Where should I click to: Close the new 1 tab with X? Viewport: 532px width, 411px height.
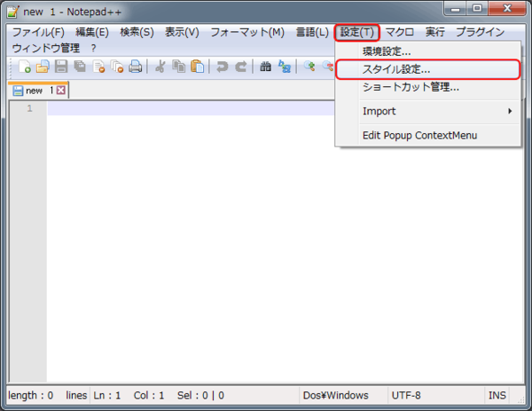[61, 90]
